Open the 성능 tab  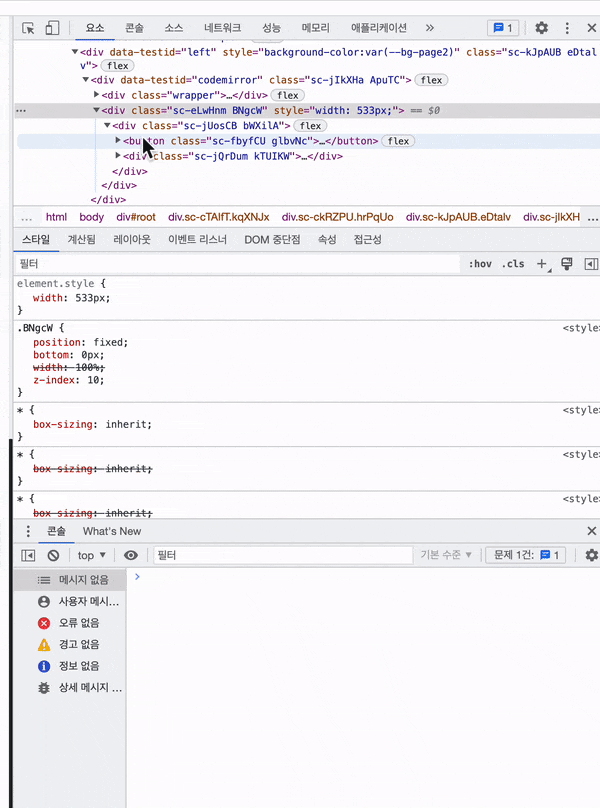[271, 28]
